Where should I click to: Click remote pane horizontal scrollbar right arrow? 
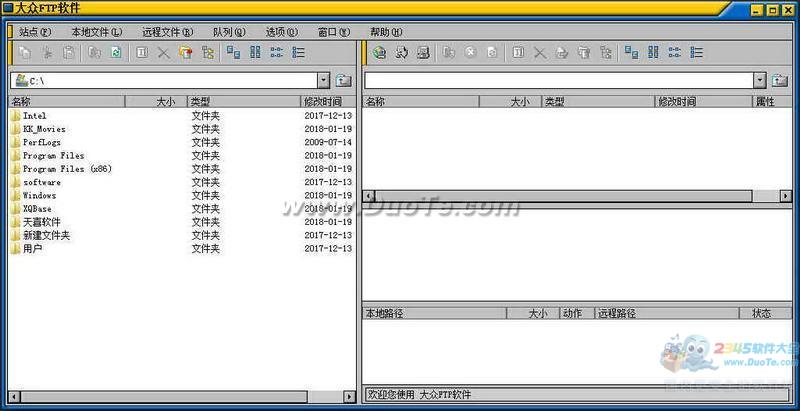(x=786, y=196)
